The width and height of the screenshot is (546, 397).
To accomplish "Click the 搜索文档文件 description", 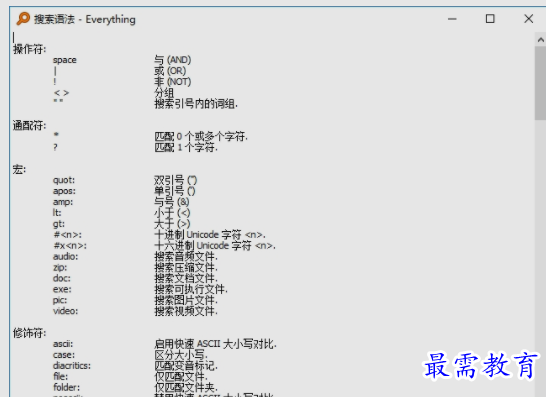I will pyautogui.click(x=186, y=279).
